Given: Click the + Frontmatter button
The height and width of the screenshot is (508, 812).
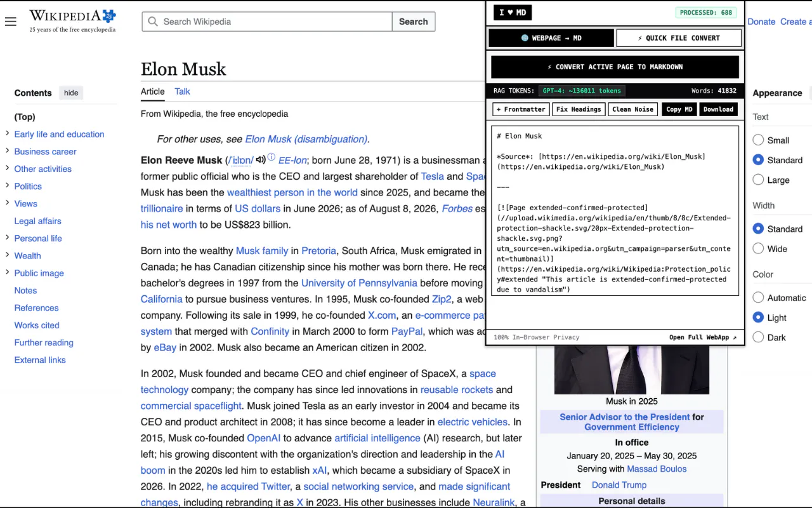Looking at the screenshot, I should pyautogui.click(x=521, y=109).
